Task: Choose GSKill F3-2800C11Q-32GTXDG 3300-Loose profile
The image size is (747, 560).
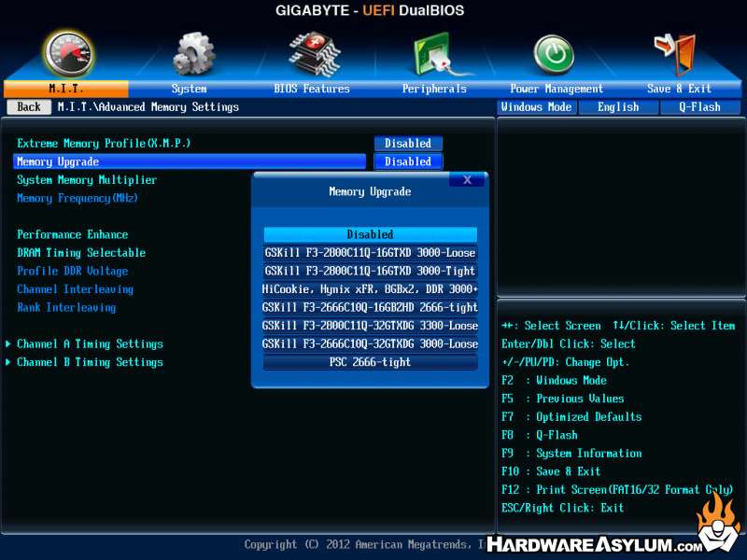Action: pyautogui.click(x=370, y=325)
